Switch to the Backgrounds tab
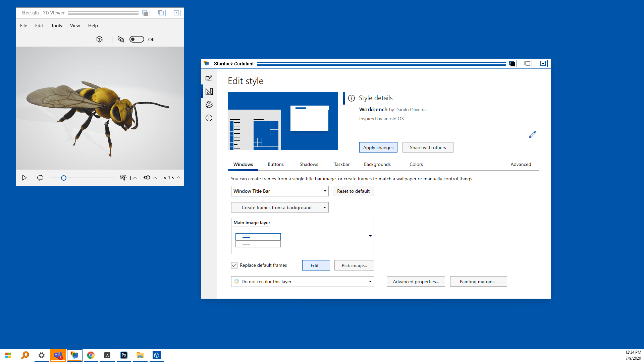This screenshot has height=362, width=644. [377, 164]
